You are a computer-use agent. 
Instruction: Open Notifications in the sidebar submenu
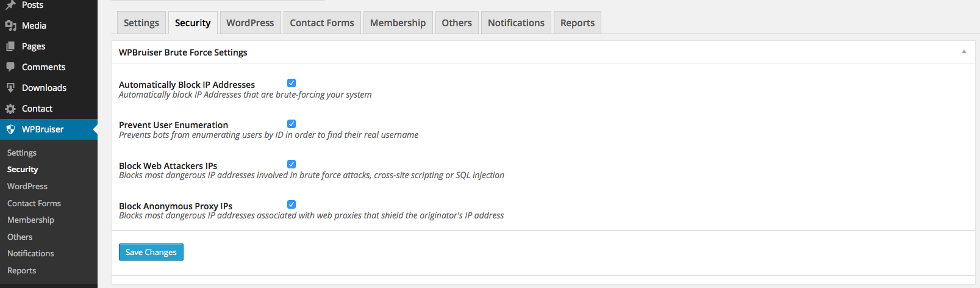pyautogui.click(x=30, y=253)
